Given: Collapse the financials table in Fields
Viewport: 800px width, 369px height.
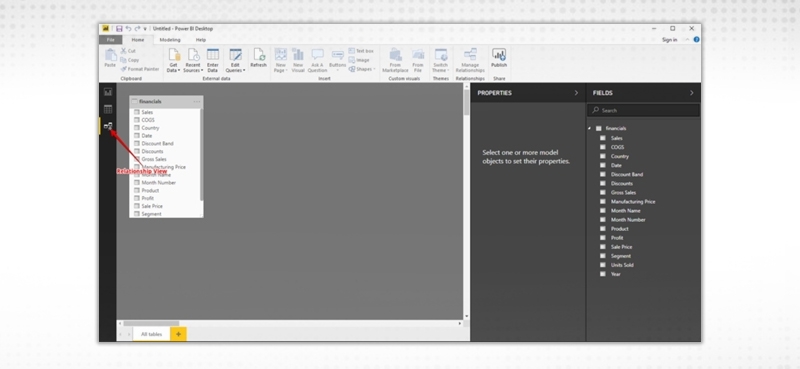Looking at the screenshot, I should [590, 129].
